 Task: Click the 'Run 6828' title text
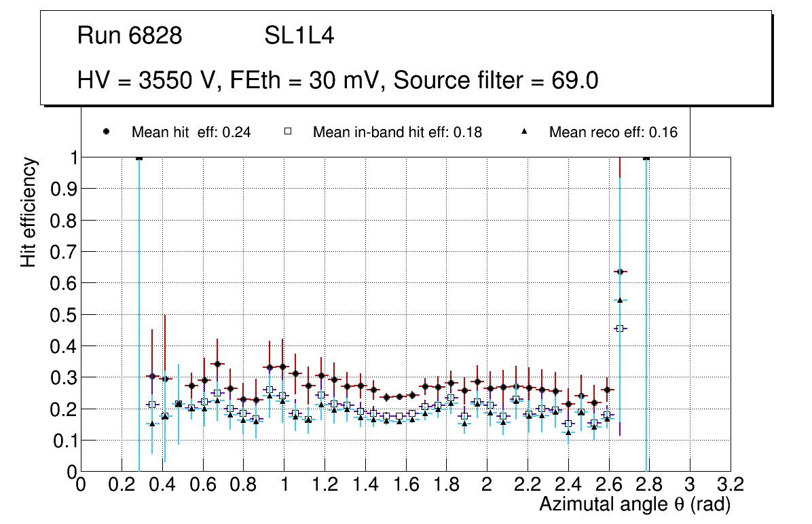[x=130, y=36]
